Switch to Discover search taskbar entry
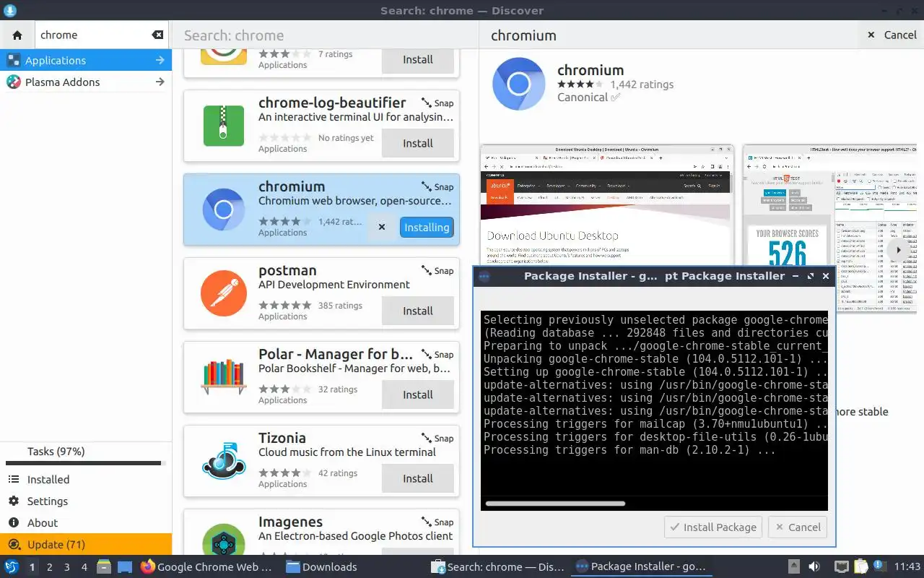This screenshot has height=578, width=924. 497,566
